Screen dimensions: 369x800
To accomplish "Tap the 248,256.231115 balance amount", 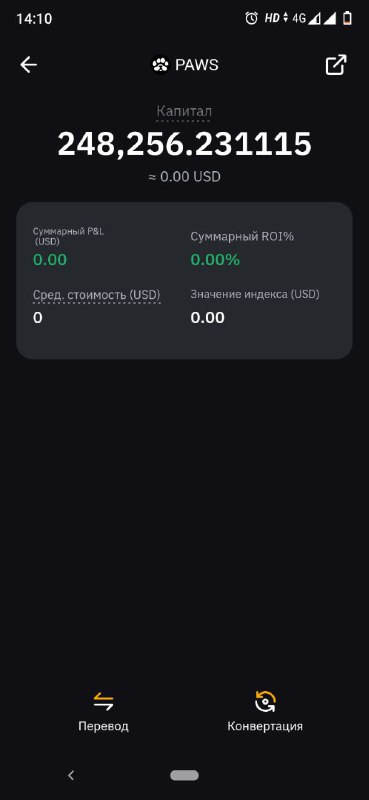I will [x=184, y=144].
